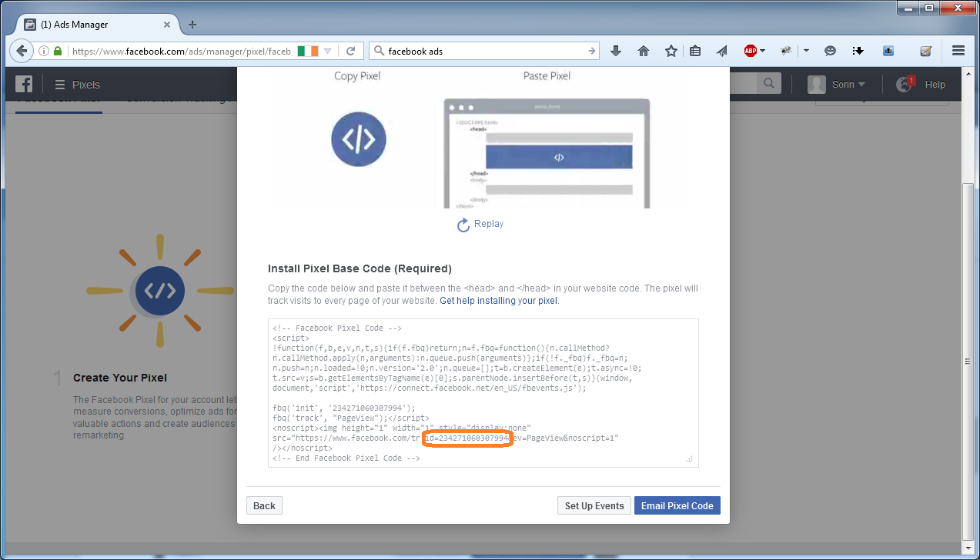Click the 'facebook ads' search field

(x=485, y=52)
